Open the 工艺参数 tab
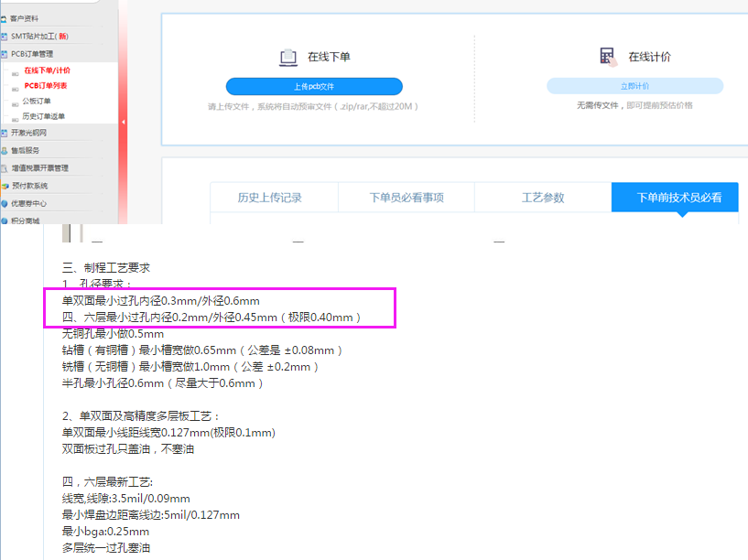This screenshot has height=560, width=748. coord(543,198)
